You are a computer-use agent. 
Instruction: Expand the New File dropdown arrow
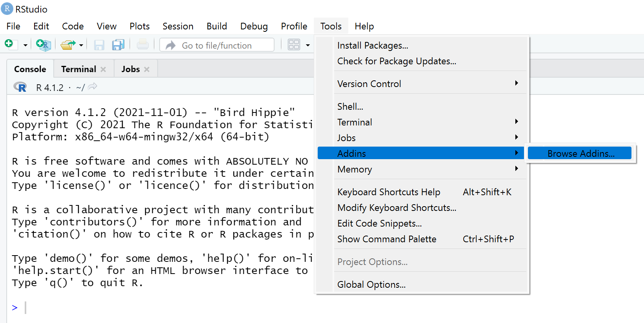(25, 45)
